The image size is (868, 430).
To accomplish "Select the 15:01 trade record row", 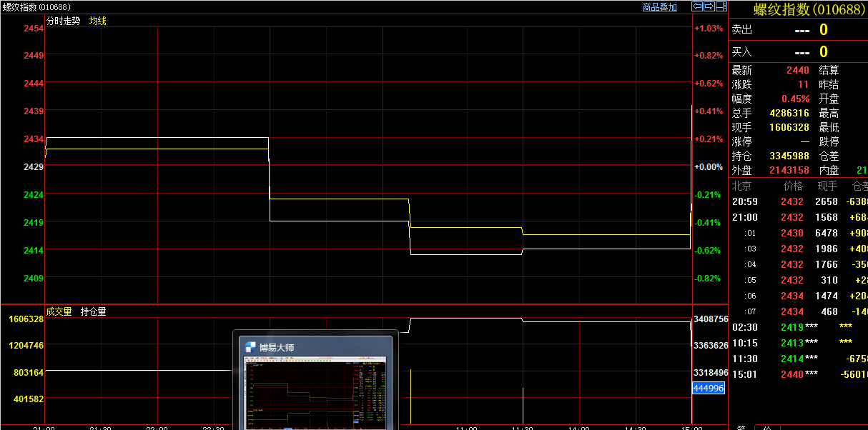I will pyautogui.click(x=798, y=374).
